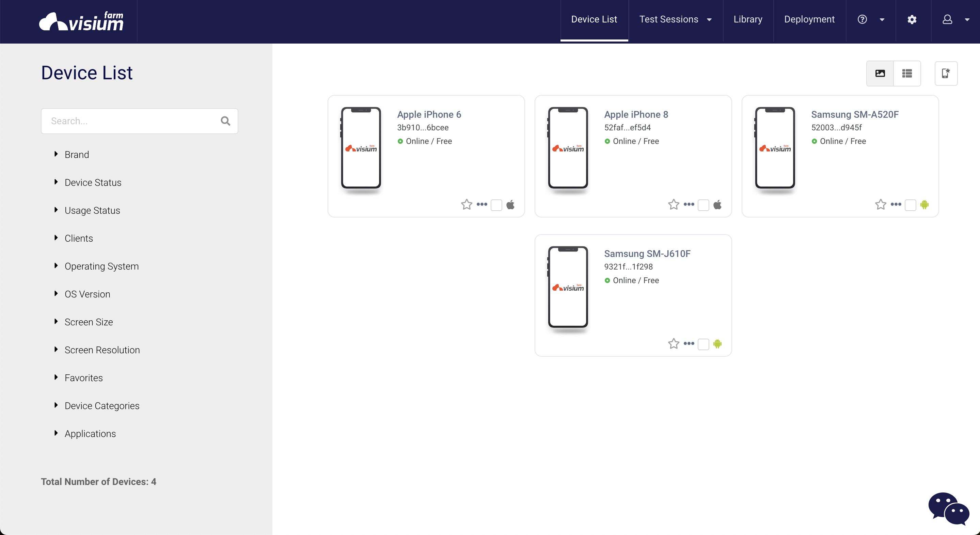Open more options for Samsung SM-A520F
The image size is (980, 535).
[x=896, y=204]
